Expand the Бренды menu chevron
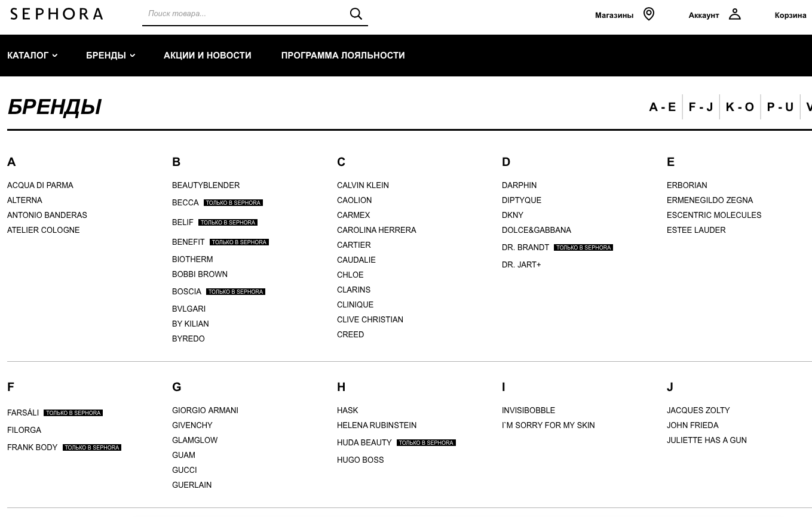 coord(133,56)
